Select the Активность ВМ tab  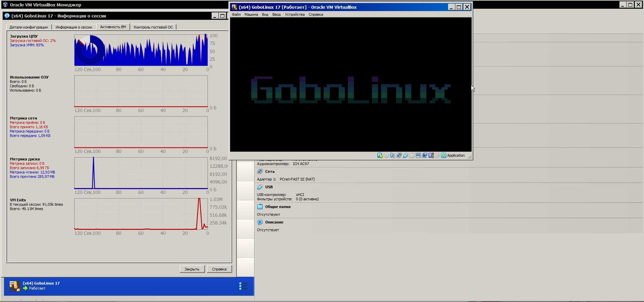[x=113, y=27]
